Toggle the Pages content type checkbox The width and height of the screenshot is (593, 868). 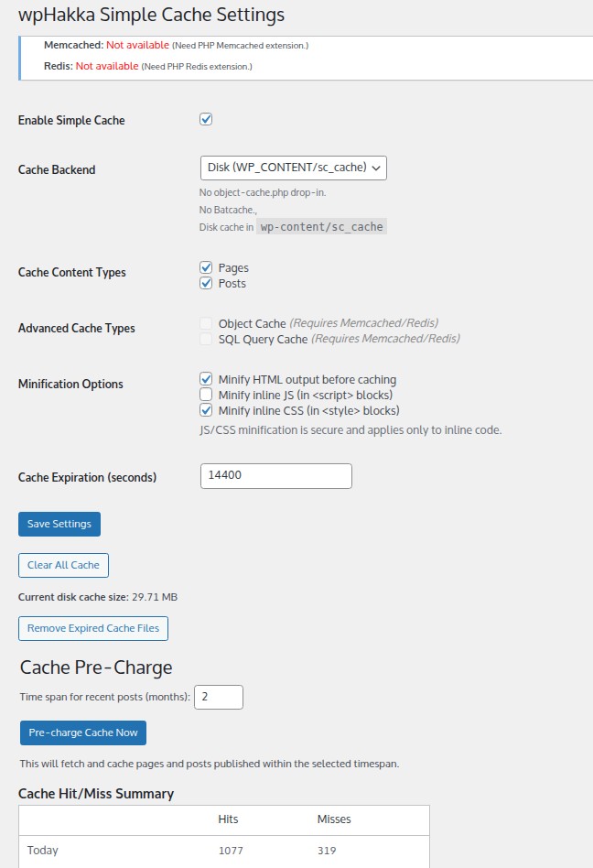tap(206, 267)
